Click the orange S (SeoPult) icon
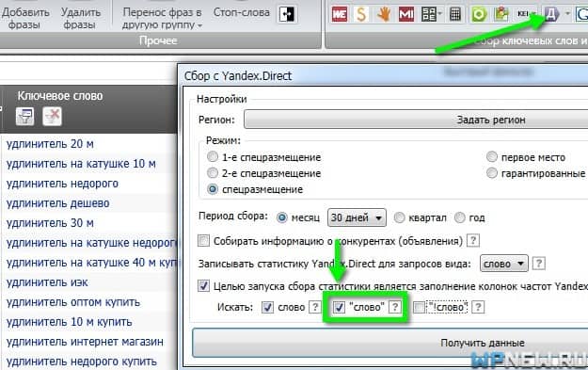The height and width of the screenshot is (370, 588). click(361, 14)
